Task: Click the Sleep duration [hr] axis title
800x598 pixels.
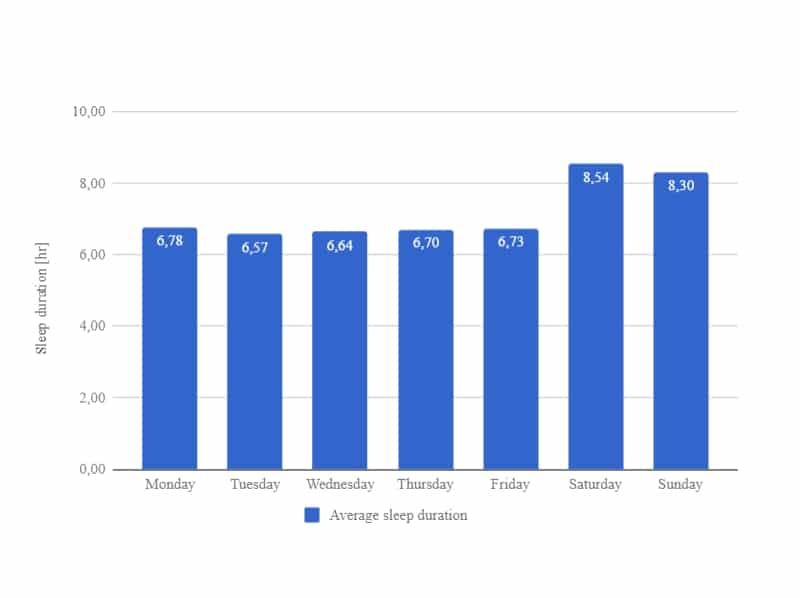Action: tap(42, 298)
